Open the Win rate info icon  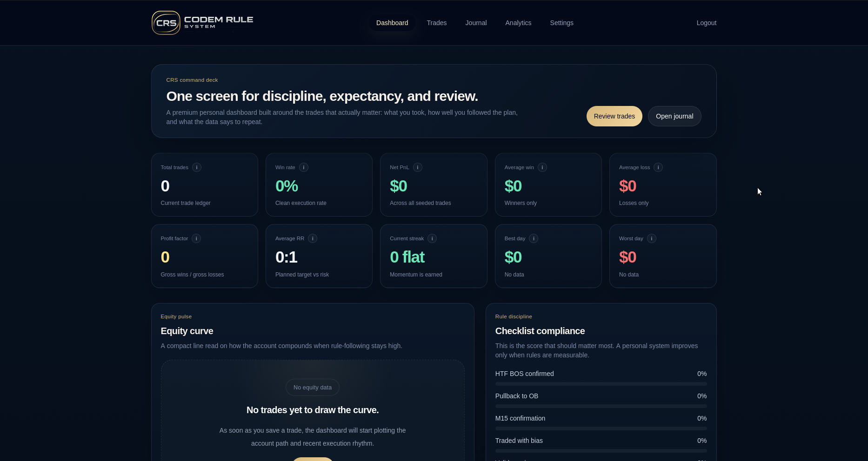coord(304,167)
